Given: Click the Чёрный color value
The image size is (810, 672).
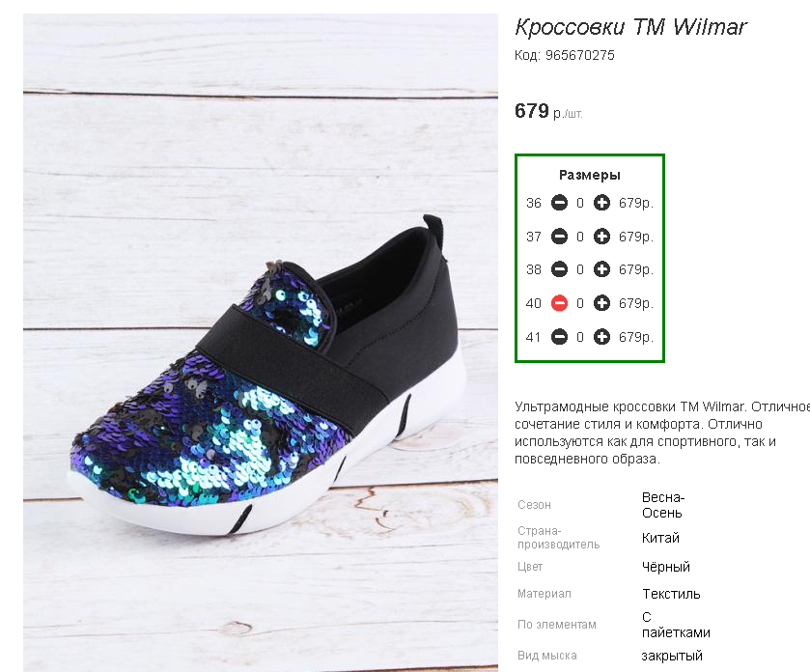Looking at the screenshot, I should coord(666,567).
